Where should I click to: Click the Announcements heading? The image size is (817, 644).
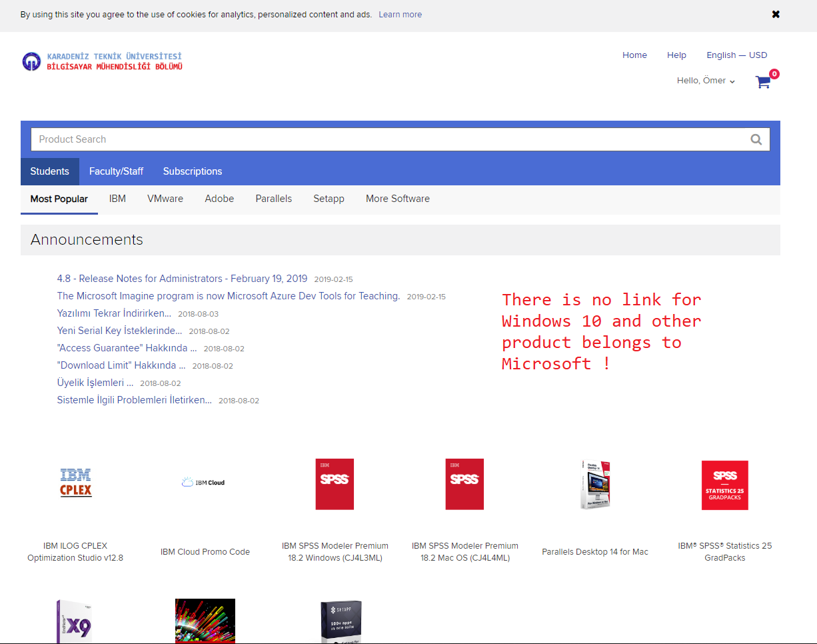coord(87,240)
